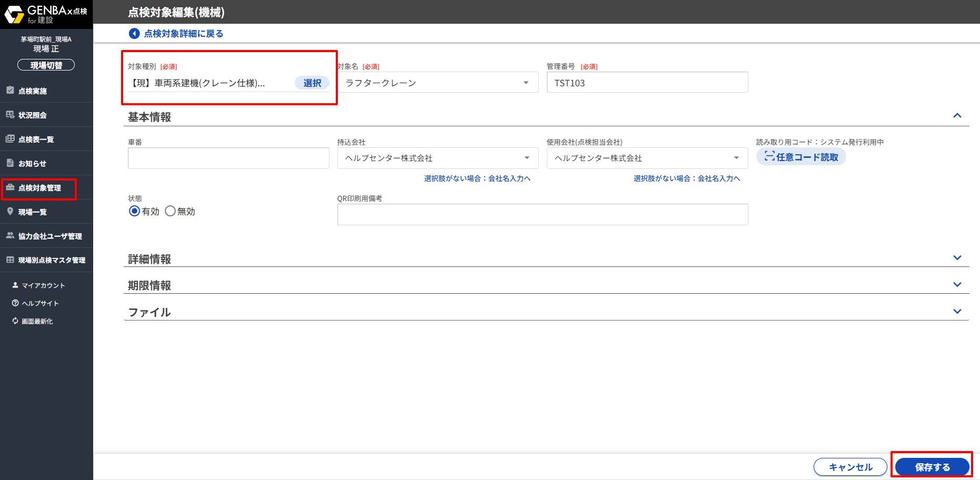
Task: Expand the 詳細情報 section chevron
Action: click(x=957, y=258)
